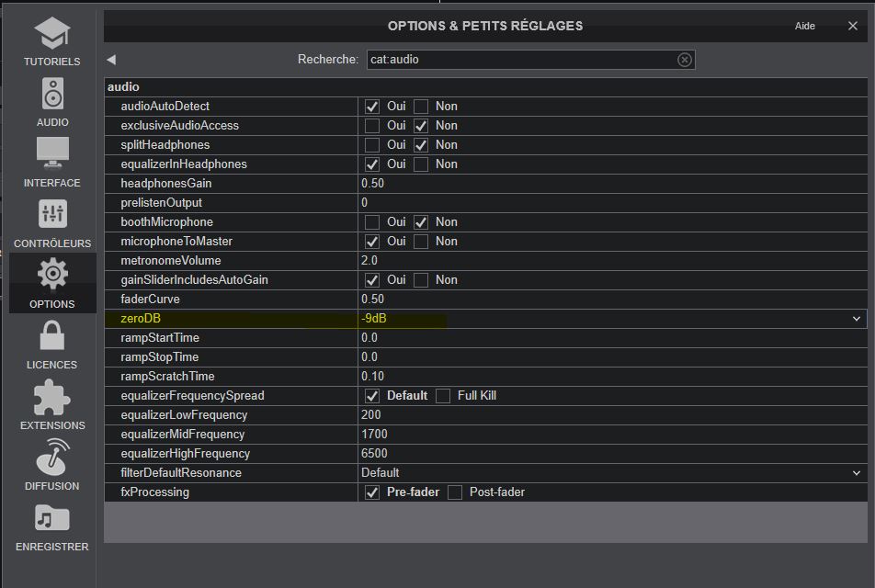The width and height of the screenshot is (875, 588).
Task: Set equalizerInHeadphones to Non
Action: pyautogui.click(x=421, y=164)
